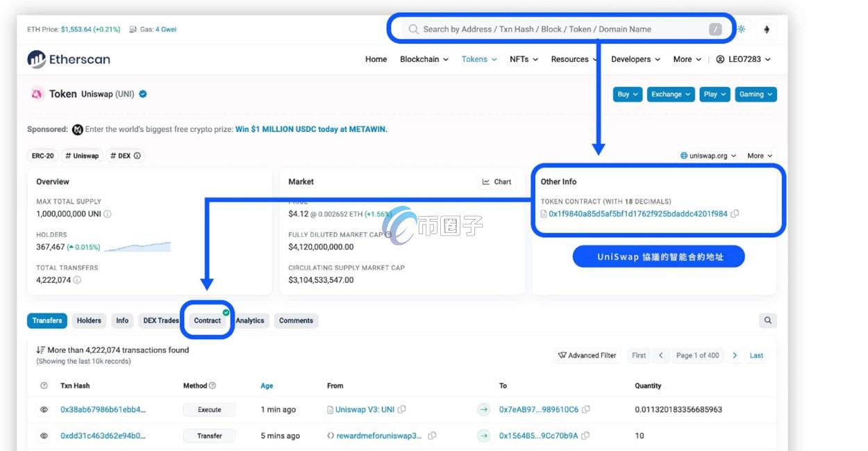
Task: Click the search magnifier below the Comments tab
Action: pos(767,320)
